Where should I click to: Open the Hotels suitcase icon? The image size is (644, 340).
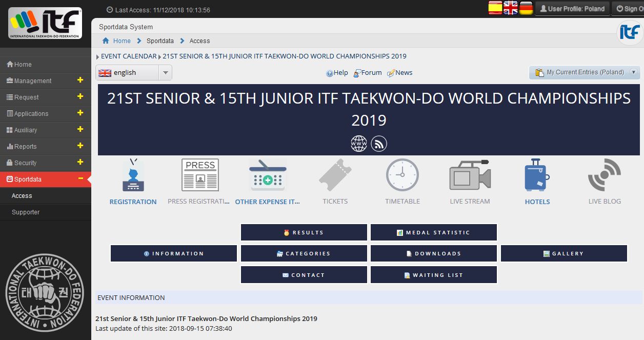point(537,175)
